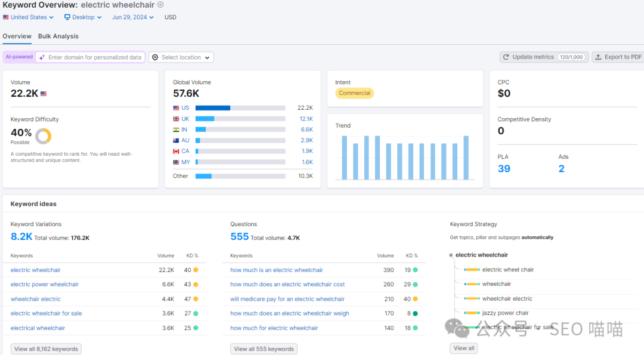
Task: Select the Overview tab
Action: point(17,36)
